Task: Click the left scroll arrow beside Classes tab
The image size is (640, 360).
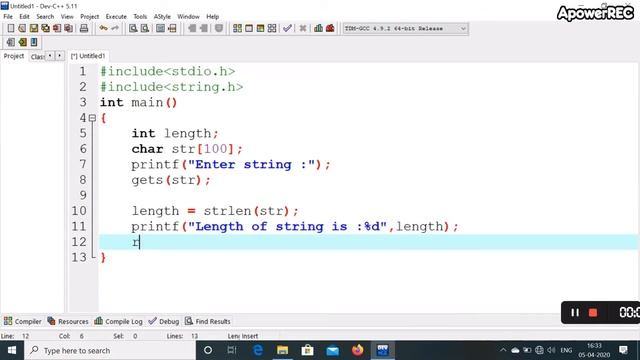Action: tap(50, 56)
